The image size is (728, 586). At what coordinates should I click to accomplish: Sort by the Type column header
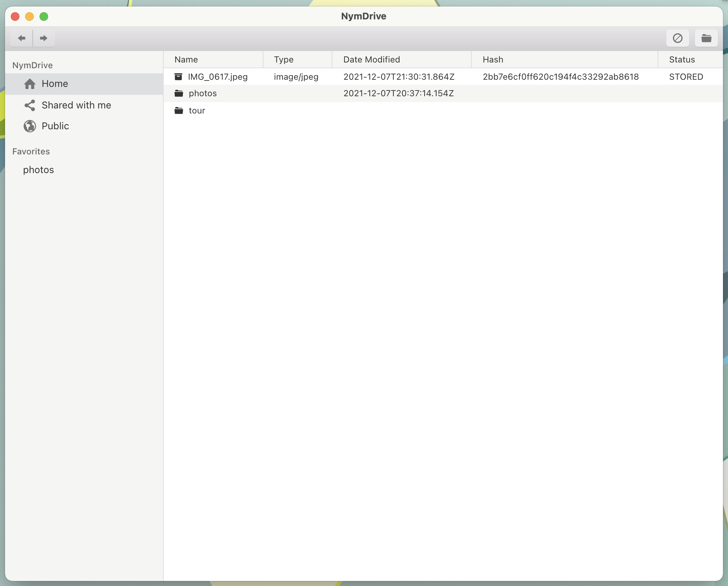click(284, 60)
